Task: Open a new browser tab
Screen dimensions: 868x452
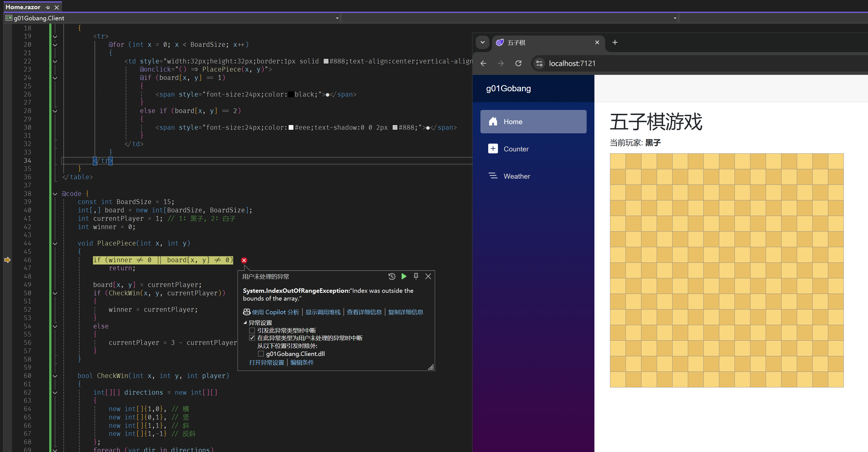Action: point(615,42)
